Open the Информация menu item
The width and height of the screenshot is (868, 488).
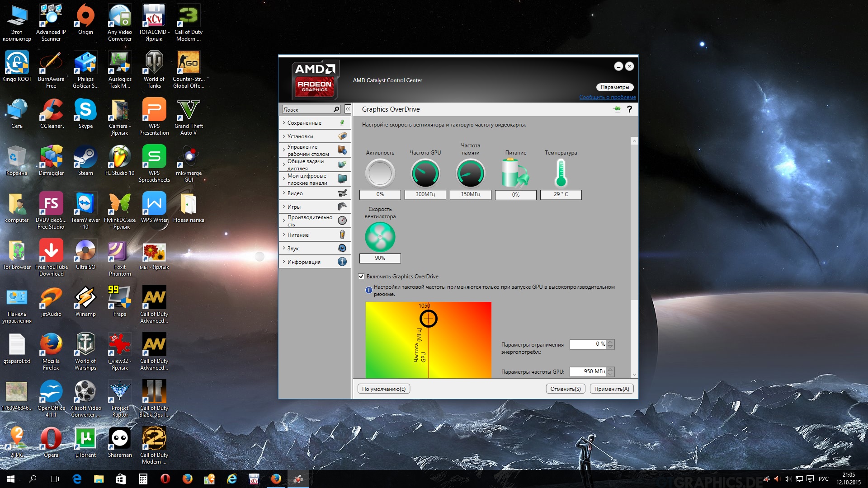click(304, 262)
